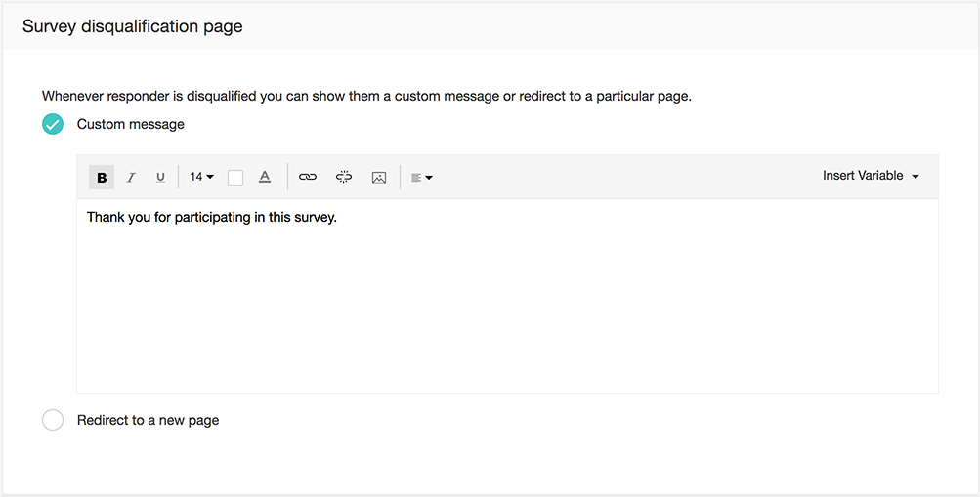980x497 pixels.
Task: Choose the font color tool
Action: tap(265, 178)
